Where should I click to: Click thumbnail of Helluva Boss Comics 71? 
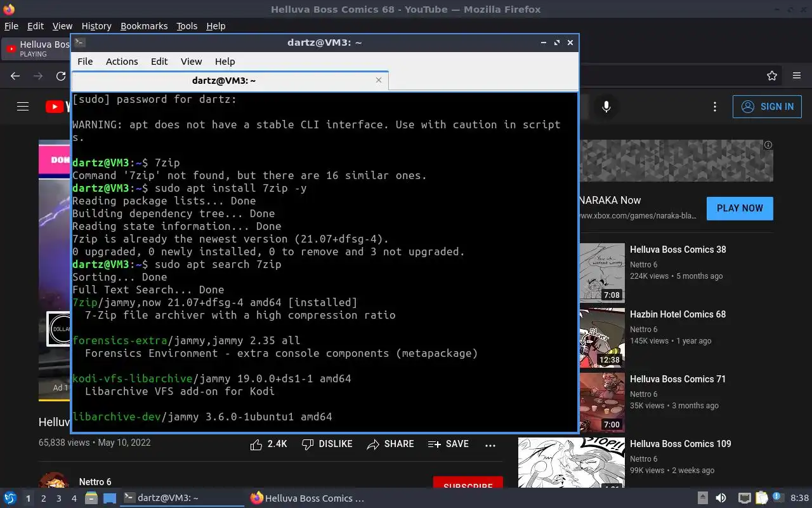602,403
